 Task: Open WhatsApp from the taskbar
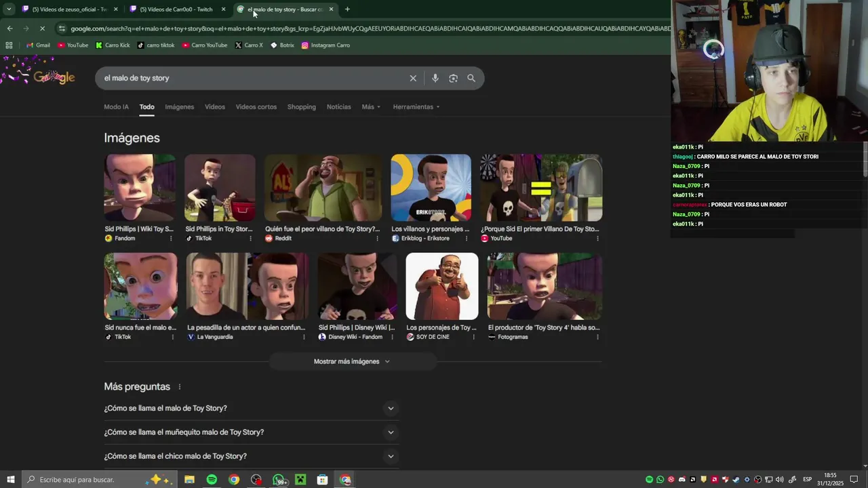click(279, 480)
